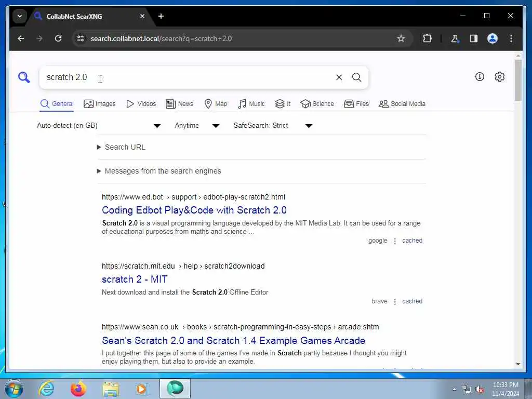The height and width of the screenshot is (399, 532).
Task: Open Windows Explorer from the taskbar
Action: [111, 389]
